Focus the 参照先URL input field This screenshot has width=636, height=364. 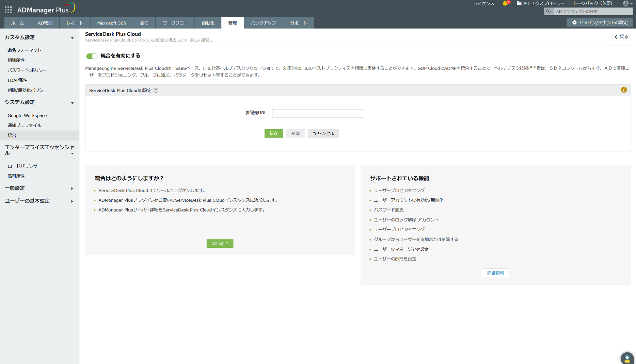[x=318, y=113]
